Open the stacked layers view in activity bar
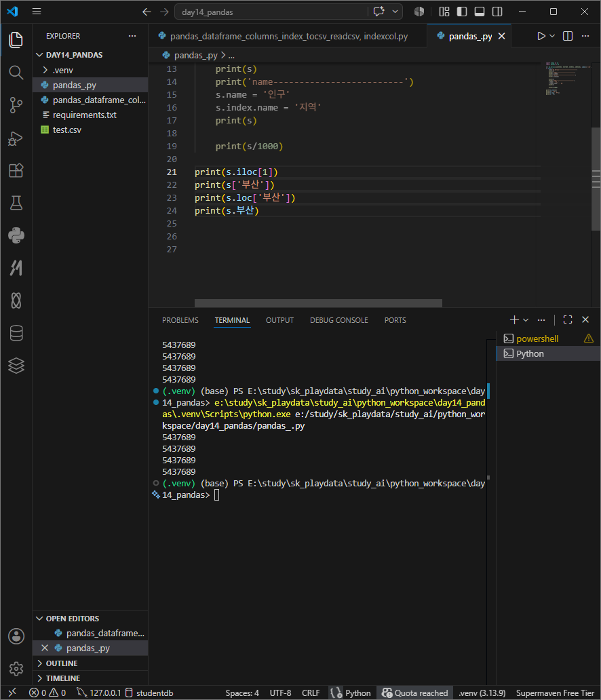 16,366
